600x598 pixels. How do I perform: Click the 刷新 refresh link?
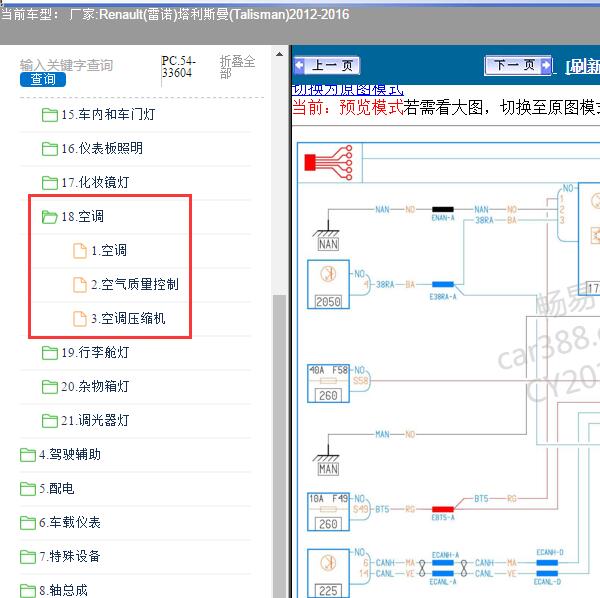[x=582, y=67]
